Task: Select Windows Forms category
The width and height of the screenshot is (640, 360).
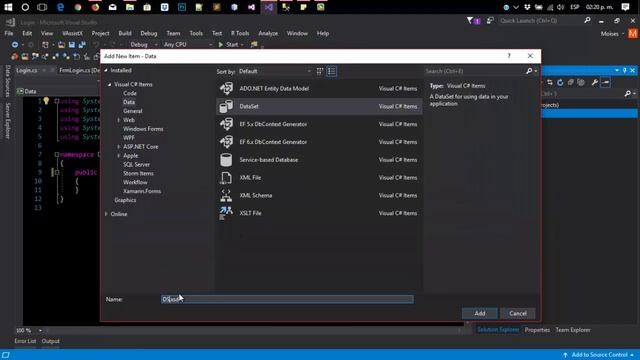Action: (x=143, y=129)
